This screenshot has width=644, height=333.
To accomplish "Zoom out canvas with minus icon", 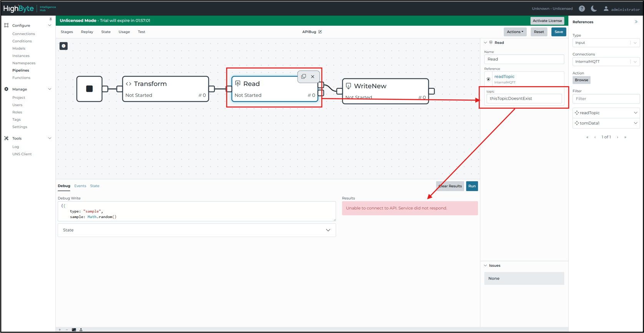I will [x=67, y=330].
